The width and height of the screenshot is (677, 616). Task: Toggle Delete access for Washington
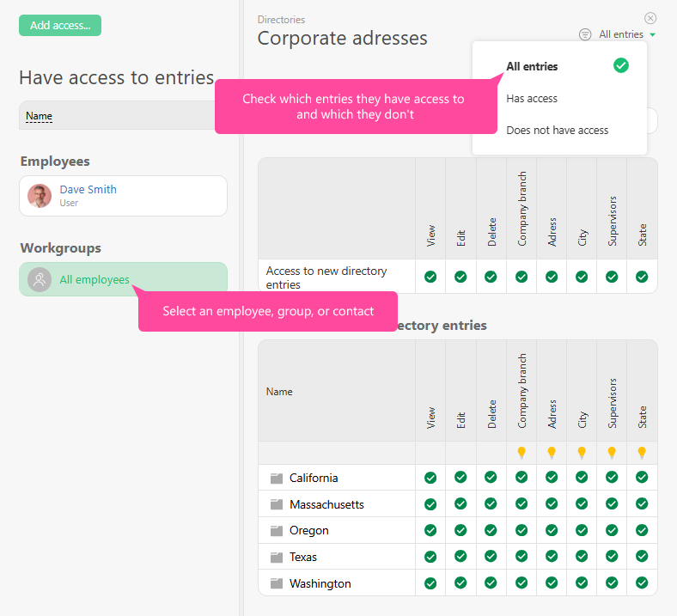tap(491, 583)
